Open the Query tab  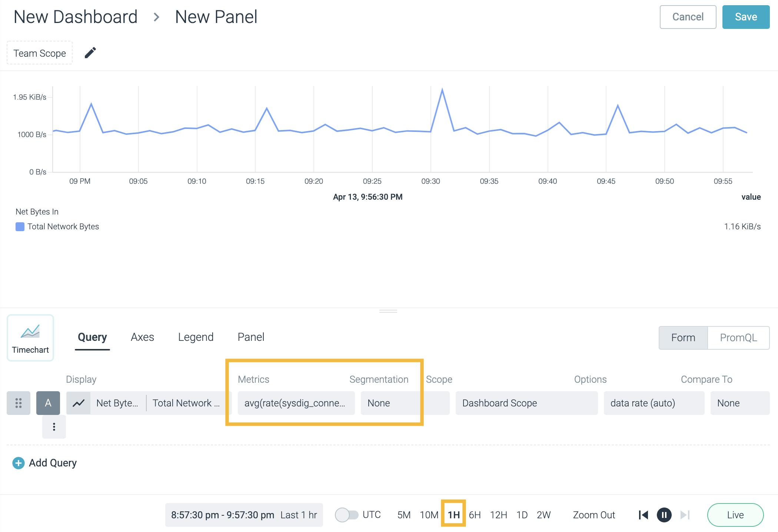click(x=92, y=337)
